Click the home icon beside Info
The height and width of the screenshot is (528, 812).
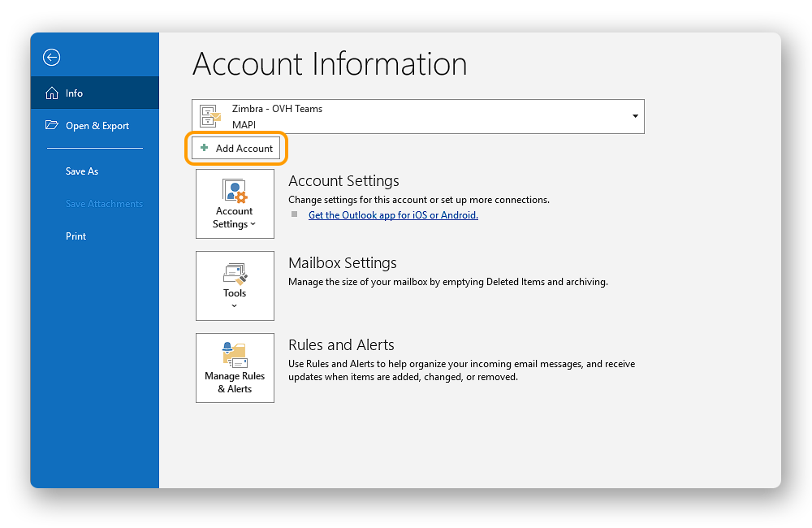(x=52, y=93)
